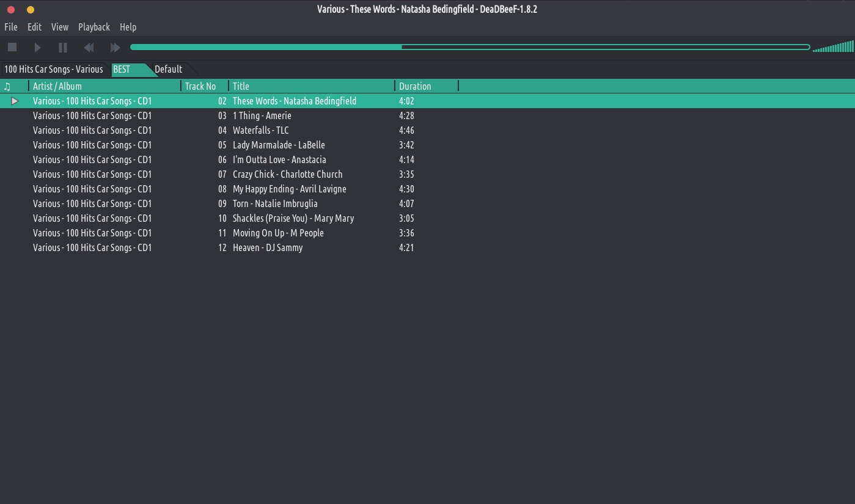
Task: Skip to the previous track
Action: click(89, 48)
